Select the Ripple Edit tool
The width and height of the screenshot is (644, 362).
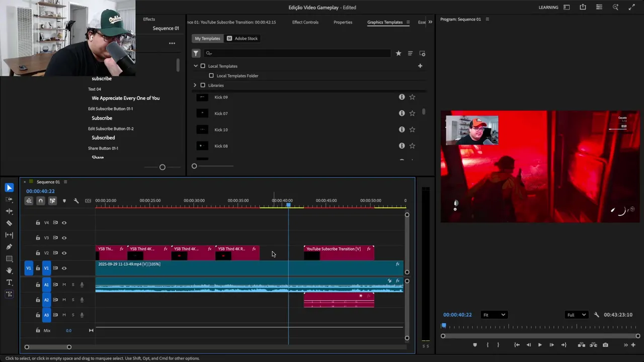click(x=9, y=211)
